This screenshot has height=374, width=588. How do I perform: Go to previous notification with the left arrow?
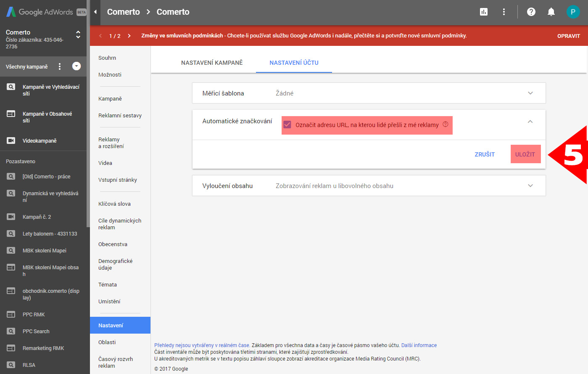100,36
